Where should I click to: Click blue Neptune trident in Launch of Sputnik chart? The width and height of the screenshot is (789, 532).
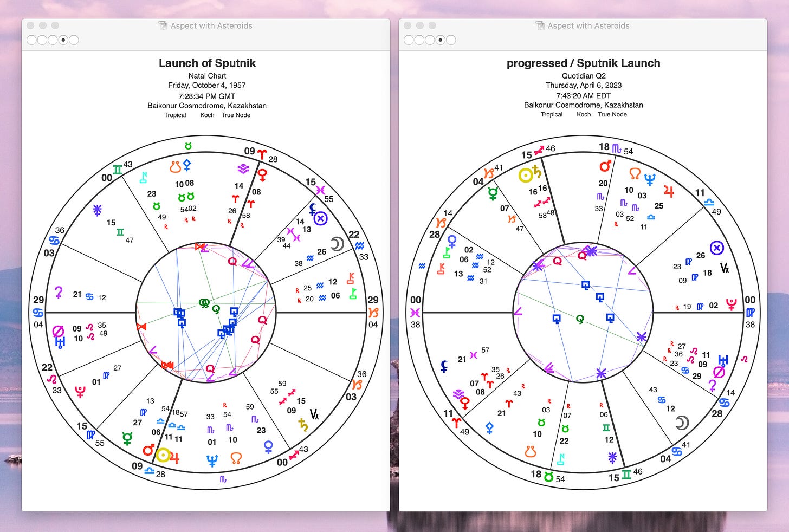pos(212,460)
